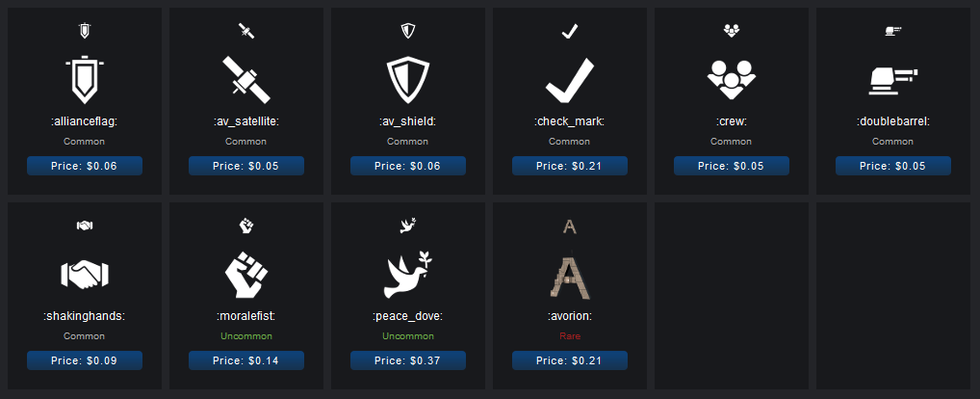This screenshot has width=980, height=399.
Task: Click the large peace dove emoticon
Action: point(408,276)
